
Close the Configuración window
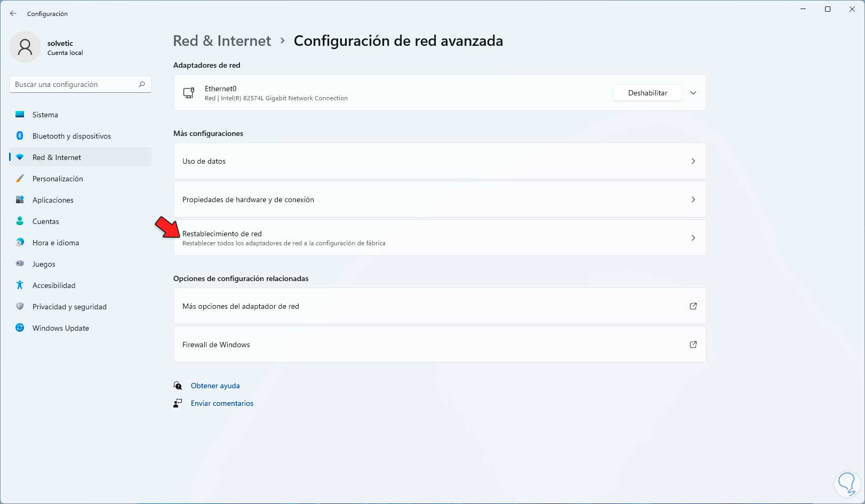(x=852, y=9)
